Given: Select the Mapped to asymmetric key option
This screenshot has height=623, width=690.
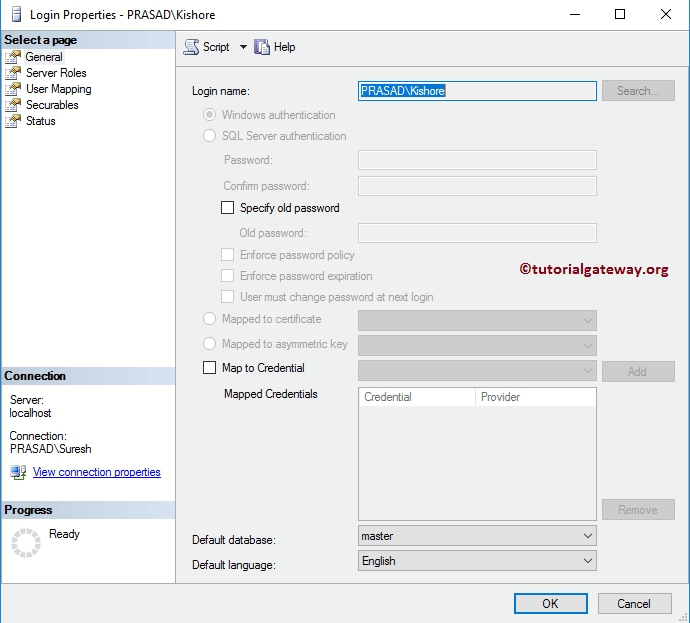Looking at the screenshot, I should click(x=209, y=344).
